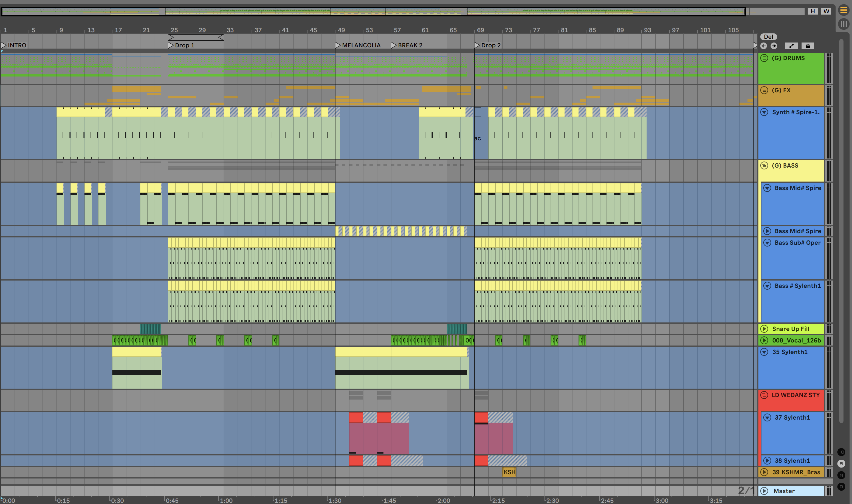Unfold the (G) FX group icon

coord(764,90)
